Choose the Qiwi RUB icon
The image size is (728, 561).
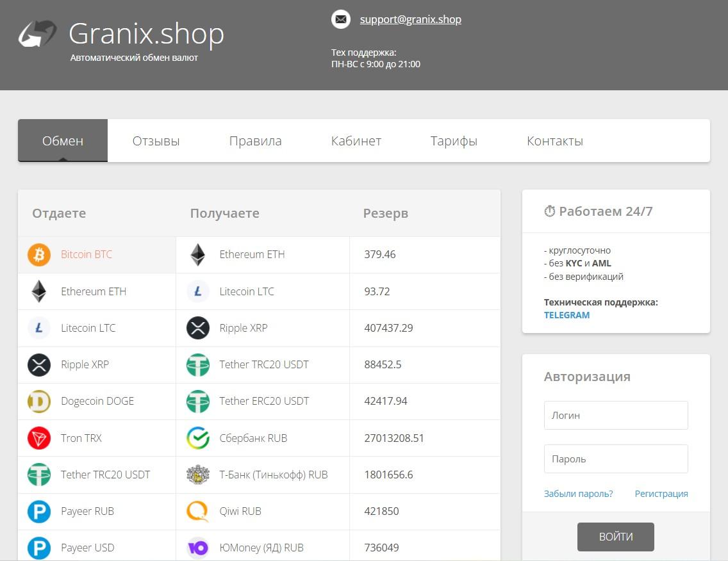(198, 511)
